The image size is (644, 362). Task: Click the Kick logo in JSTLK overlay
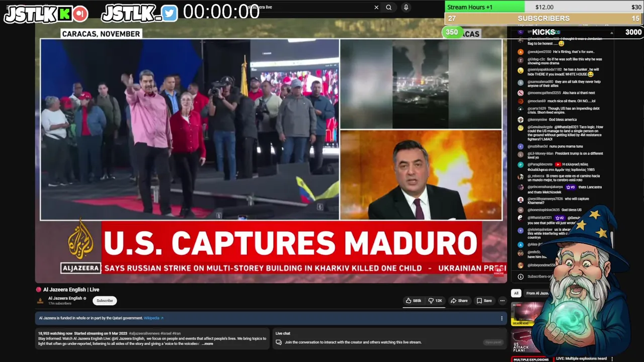point(64,14)
